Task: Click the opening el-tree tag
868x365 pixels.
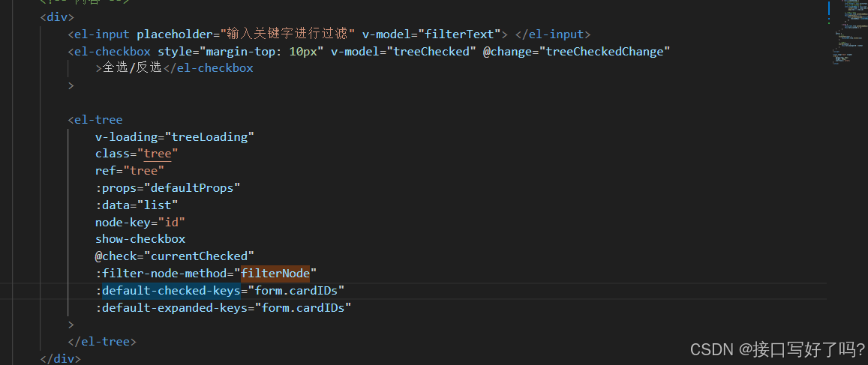Action: (x=95, y=119)
